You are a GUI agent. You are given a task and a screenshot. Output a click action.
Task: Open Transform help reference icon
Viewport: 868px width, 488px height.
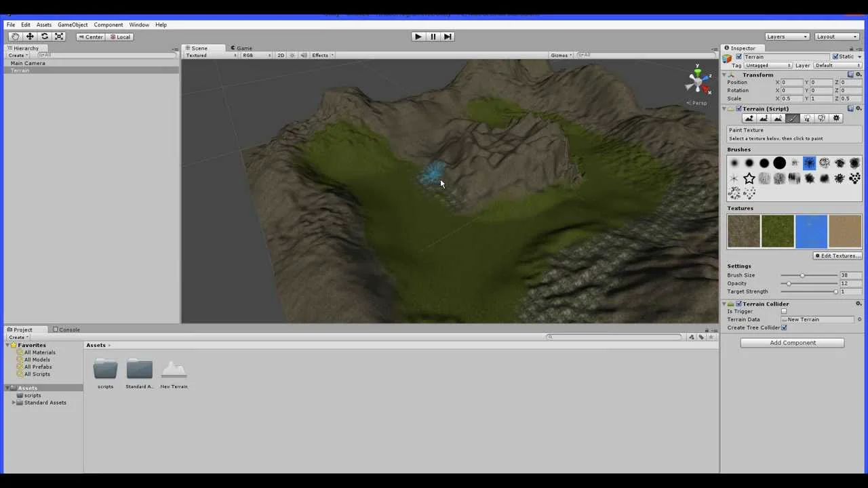[x=850, y=75]
